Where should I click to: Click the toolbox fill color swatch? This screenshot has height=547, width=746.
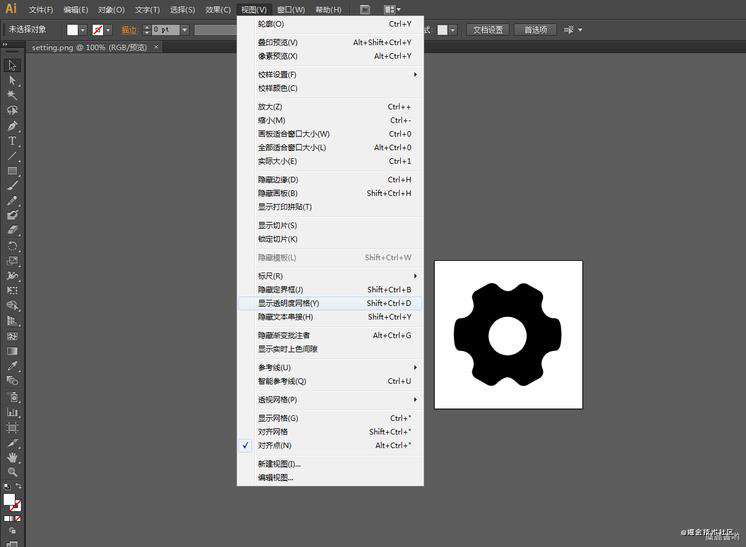9,499
